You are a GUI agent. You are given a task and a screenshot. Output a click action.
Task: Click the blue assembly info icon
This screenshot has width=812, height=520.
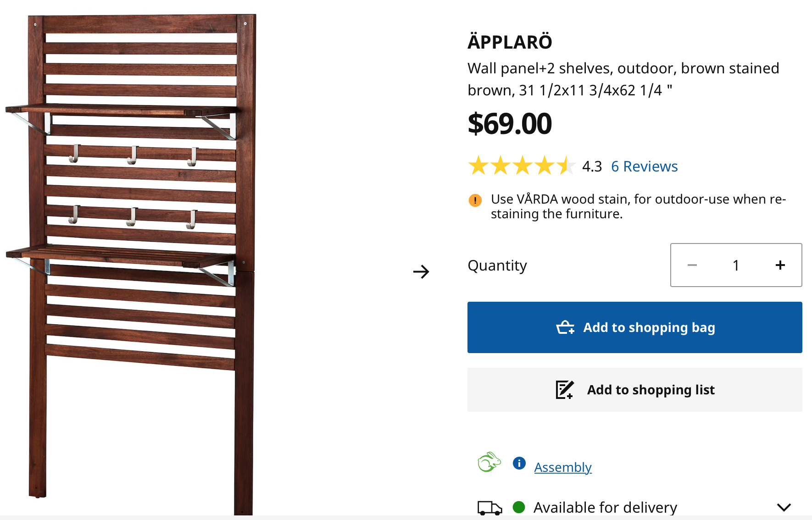pos(519,463)
